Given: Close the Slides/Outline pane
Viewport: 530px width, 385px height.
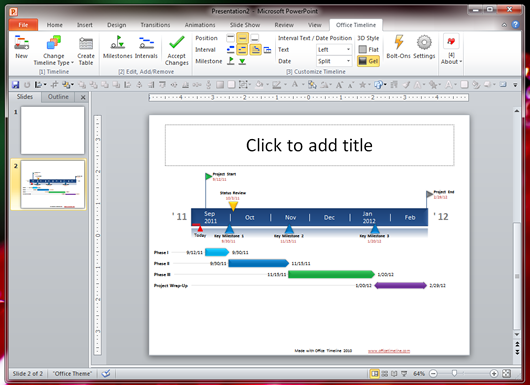Looking at the screenshot, I should [83, 98].
